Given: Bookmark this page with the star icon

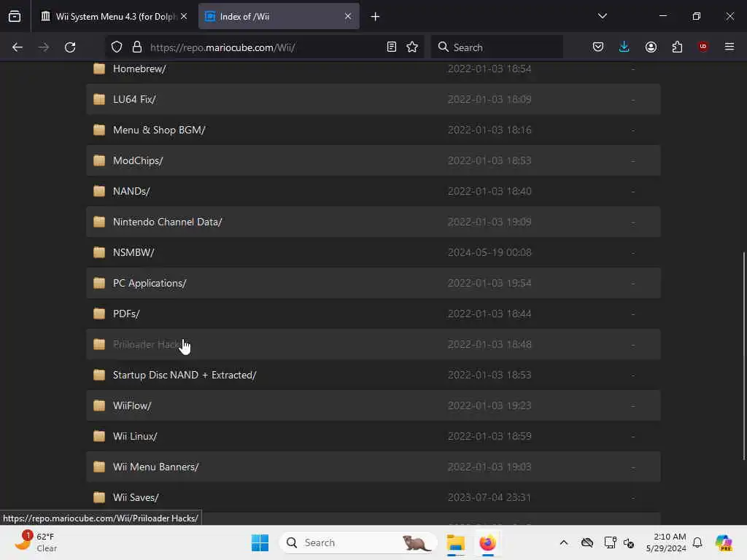Looking at the screenshot, I should click(x=412, y=47).
